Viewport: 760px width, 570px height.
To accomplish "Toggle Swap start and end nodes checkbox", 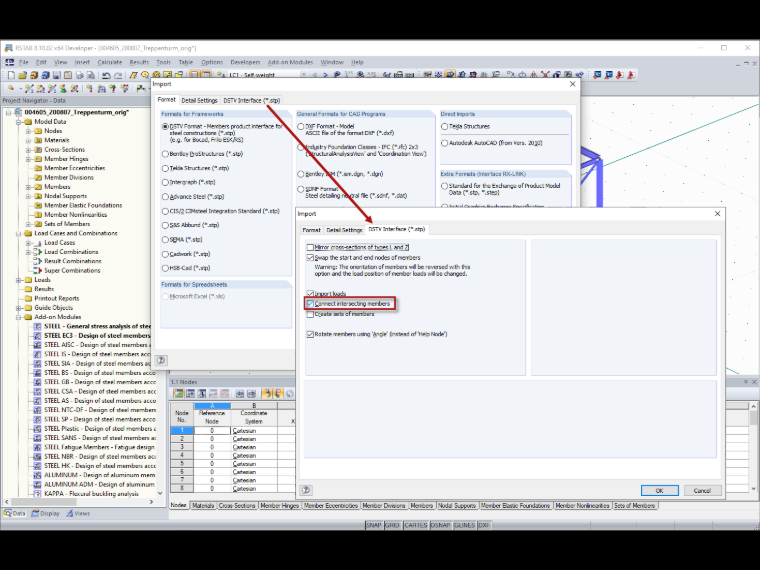I will click(310, 258).
